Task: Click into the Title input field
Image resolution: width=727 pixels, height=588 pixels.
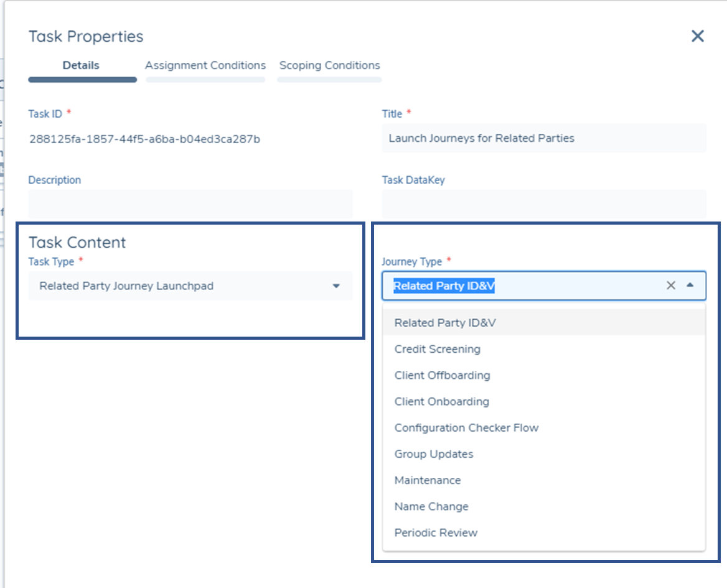Action: (x=543, y=138)
